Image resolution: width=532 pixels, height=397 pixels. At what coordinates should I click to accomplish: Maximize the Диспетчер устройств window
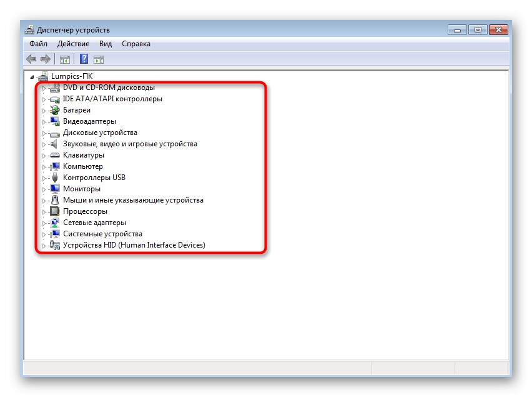(x=478, y=30)
